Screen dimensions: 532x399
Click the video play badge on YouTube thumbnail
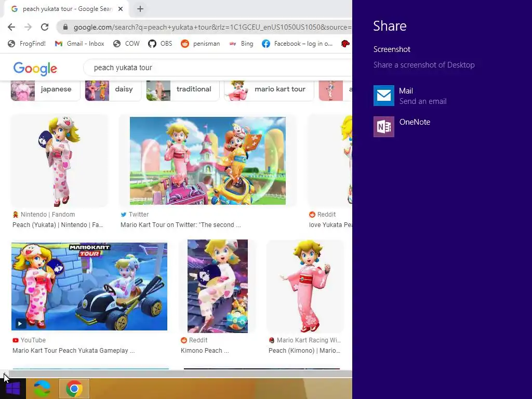(x=20, y=323)
